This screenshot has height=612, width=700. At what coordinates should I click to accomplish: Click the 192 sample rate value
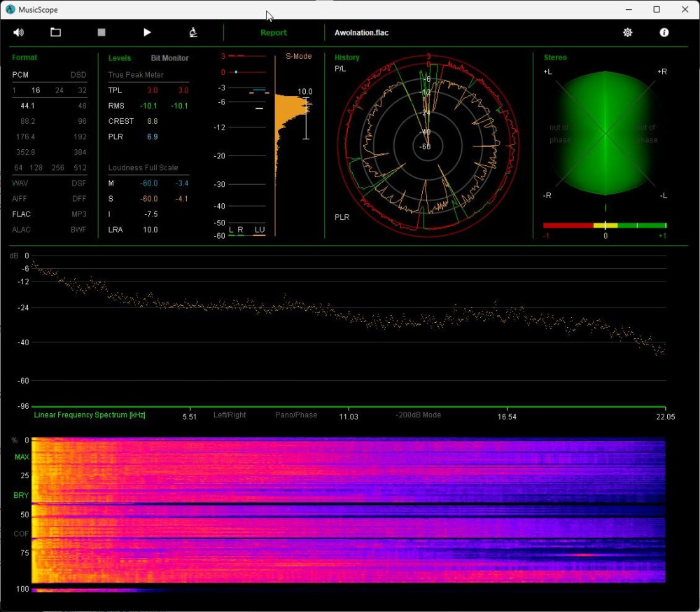[80, 137]
